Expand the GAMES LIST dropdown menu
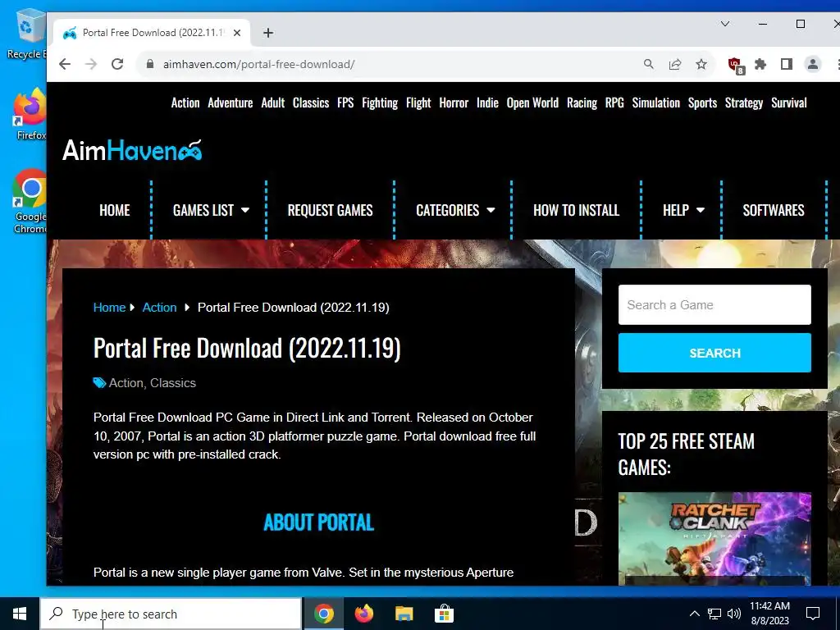 click(211, 210)
